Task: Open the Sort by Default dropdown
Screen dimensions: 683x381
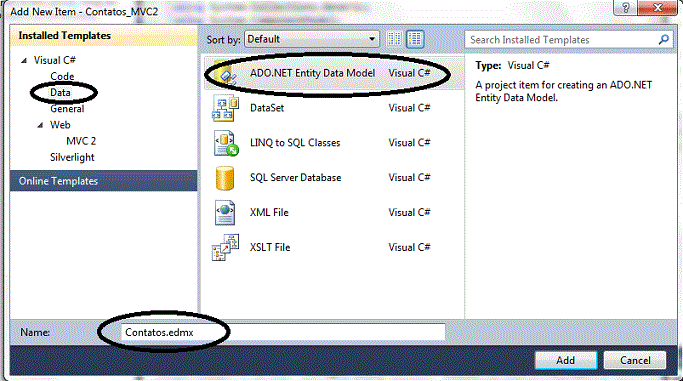Action: pyautogui.click(x=311, y=39)
